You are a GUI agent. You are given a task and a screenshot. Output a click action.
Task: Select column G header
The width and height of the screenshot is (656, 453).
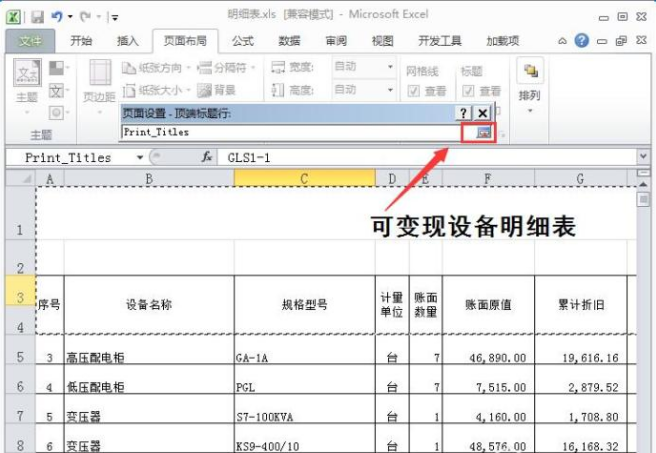[580, 179]
